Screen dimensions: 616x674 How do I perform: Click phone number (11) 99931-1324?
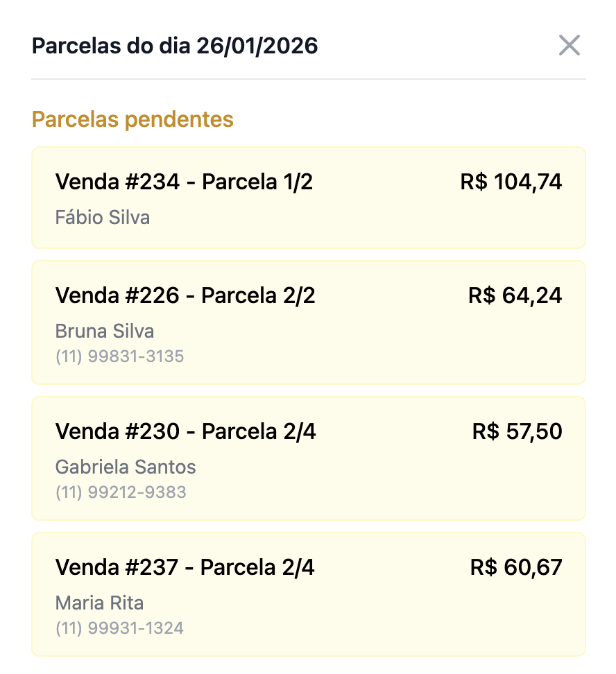click(119, 628)
